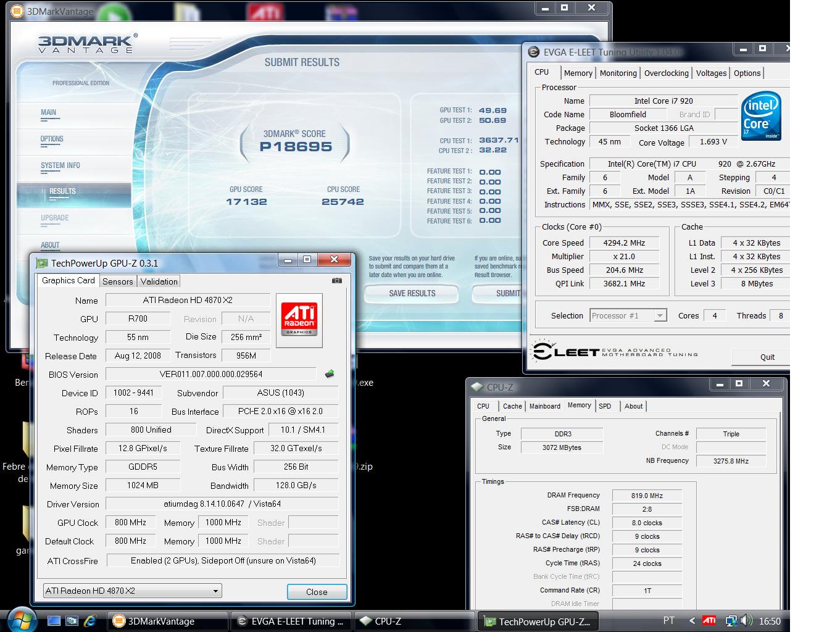The width and height of the screenshot is (840, 632).
Task: Open UPGRADE in 3DMark Vantage sidebar
Action: 55,218
